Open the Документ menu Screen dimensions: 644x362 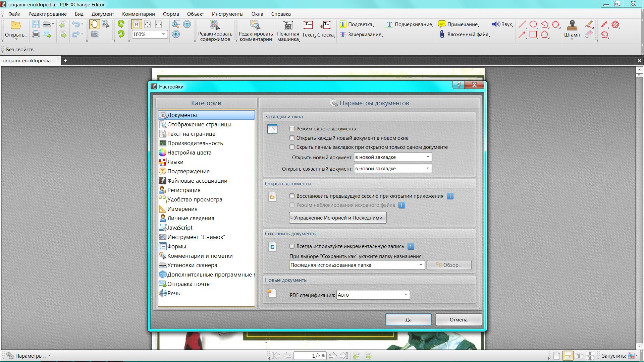click(103, 14)
